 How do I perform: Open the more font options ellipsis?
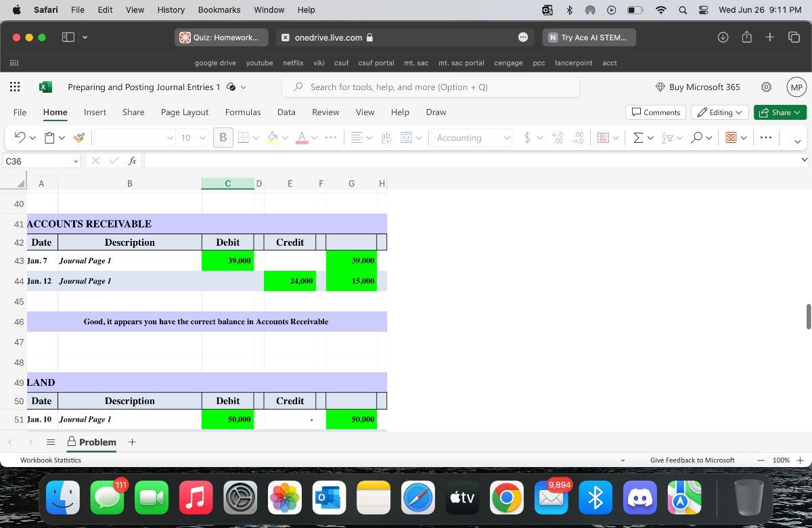click(x=331, y=137)
